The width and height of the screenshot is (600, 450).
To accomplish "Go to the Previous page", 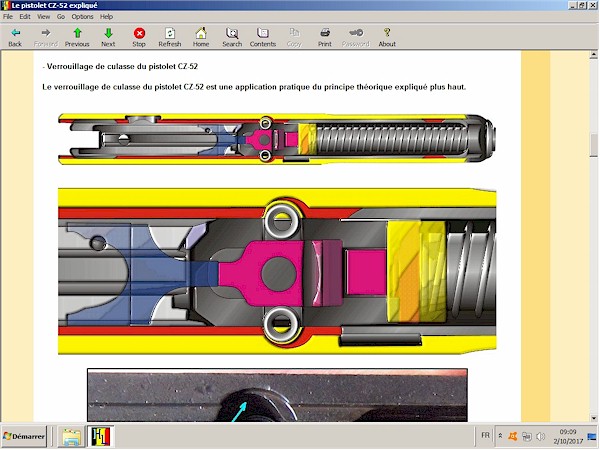I will pyautogui.click(x=77, y=38).
